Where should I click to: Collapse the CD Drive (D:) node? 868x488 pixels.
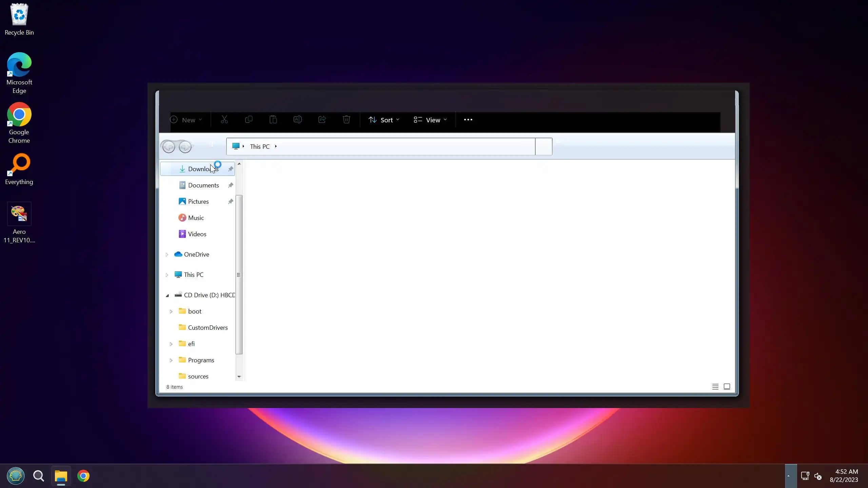[x=167, y=296]
